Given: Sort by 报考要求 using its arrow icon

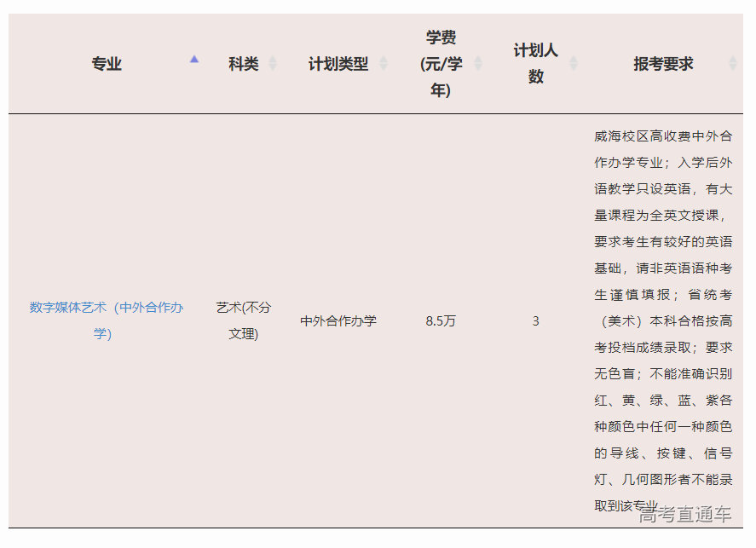Looking at the screenshot, I should [733, 64].
